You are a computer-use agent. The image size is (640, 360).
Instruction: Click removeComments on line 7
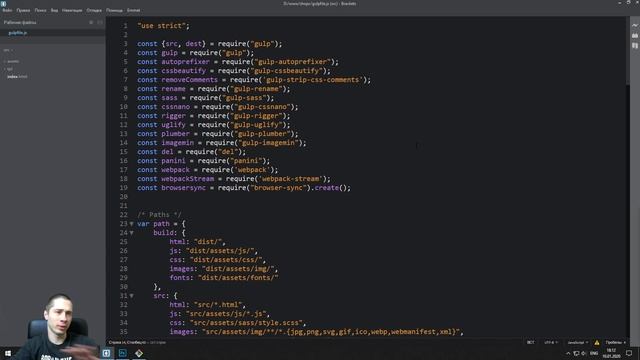coord(189,80)
